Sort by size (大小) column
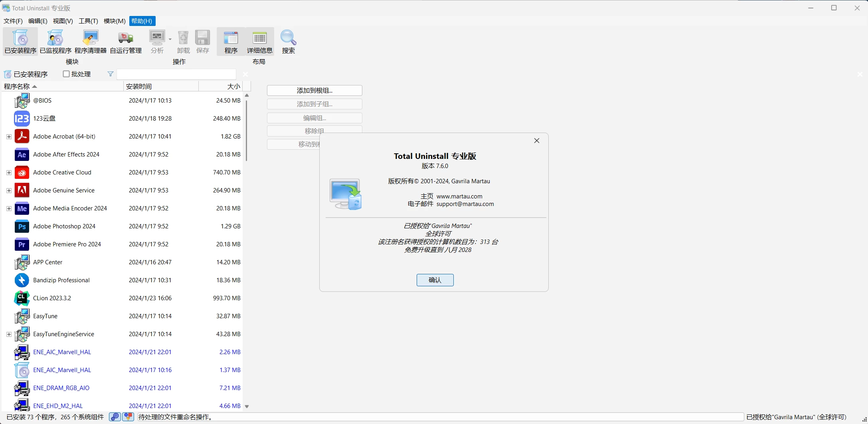The image size is (868, 424). pos(221,86)
